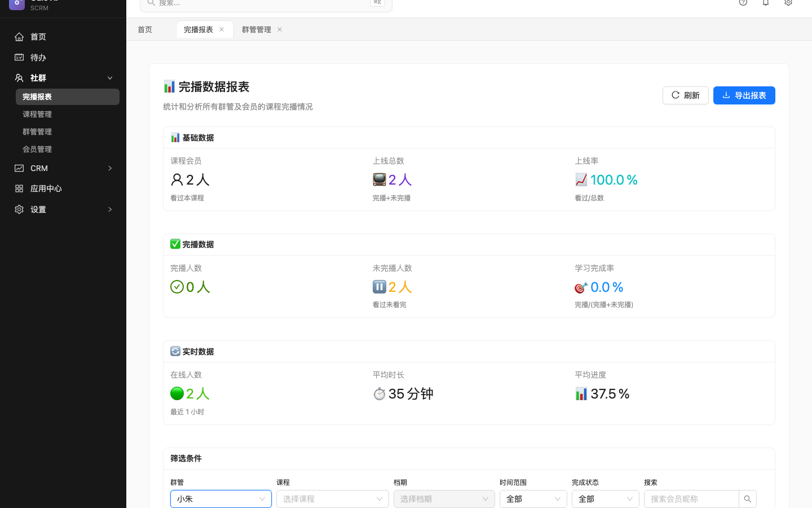812x508 pixels.
Task: Click the 0.0 % 学习完成率 value
Action: (x=607, y=287)
